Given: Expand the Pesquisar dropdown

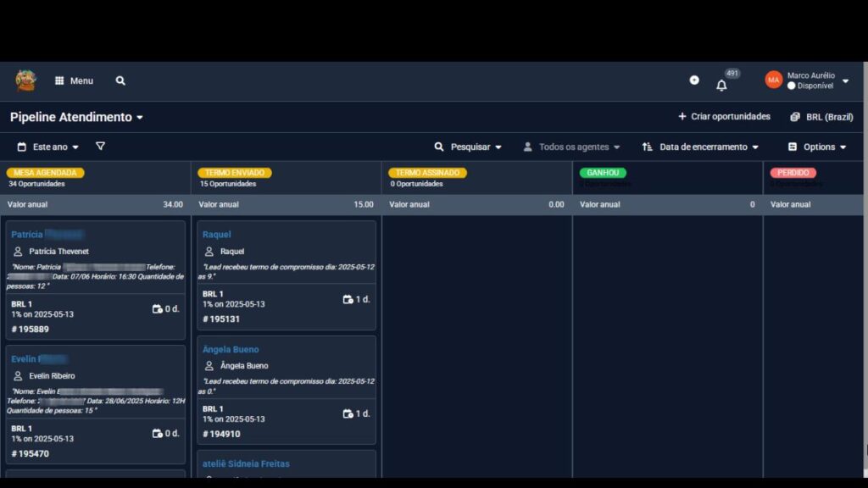Looking at the screenshot, I should [x=468, y=147].
